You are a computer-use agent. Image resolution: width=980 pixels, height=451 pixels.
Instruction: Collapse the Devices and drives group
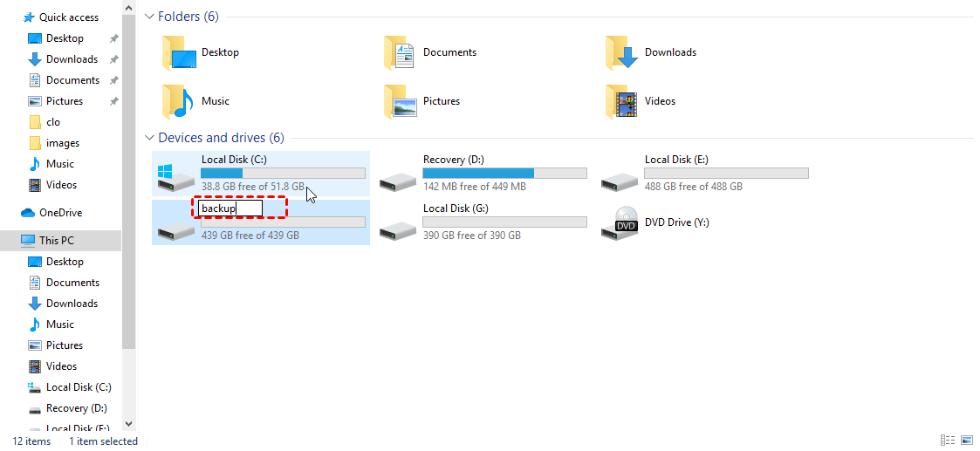tap(149, 138)
